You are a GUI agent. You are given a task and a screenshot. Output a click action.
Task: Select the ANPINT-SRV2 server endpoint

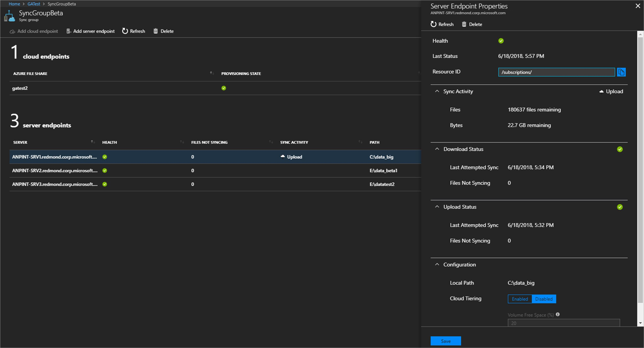point(215,171)
